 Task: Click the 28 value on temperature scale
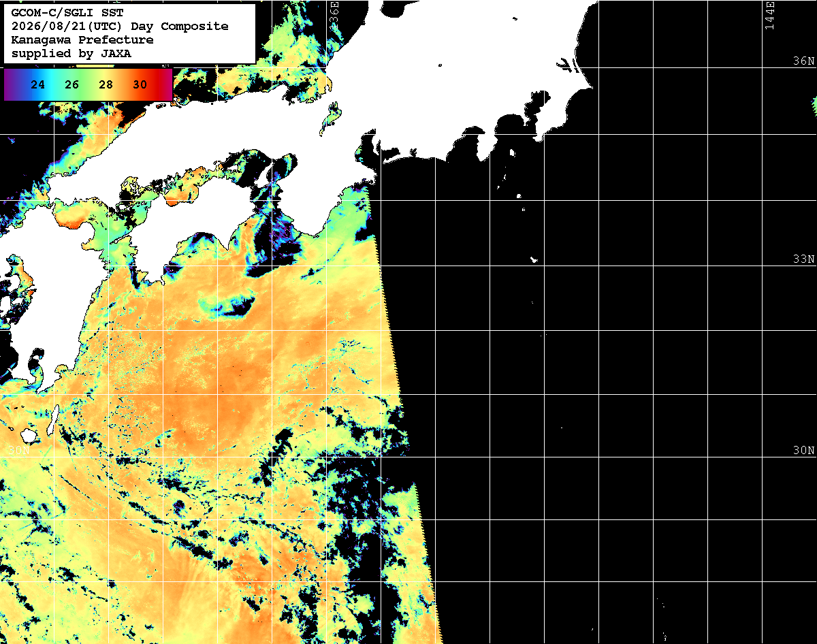[106, 85]
